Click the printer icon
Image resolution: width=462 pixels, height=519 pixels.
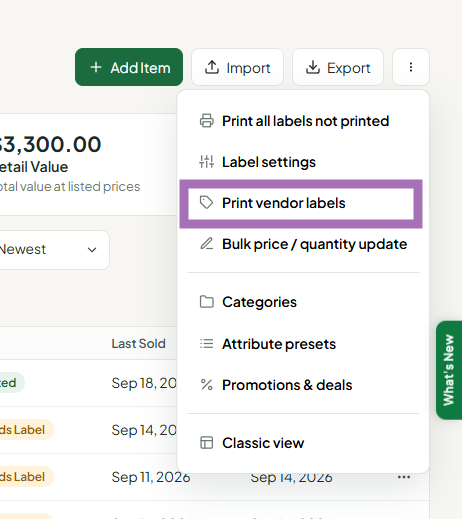click(x=207, y=121)
